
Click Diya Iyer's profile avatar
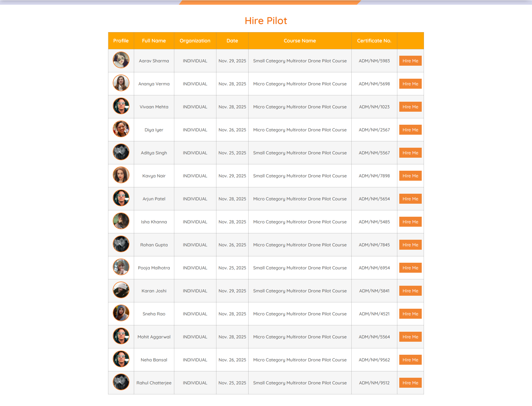click(121, 129)
